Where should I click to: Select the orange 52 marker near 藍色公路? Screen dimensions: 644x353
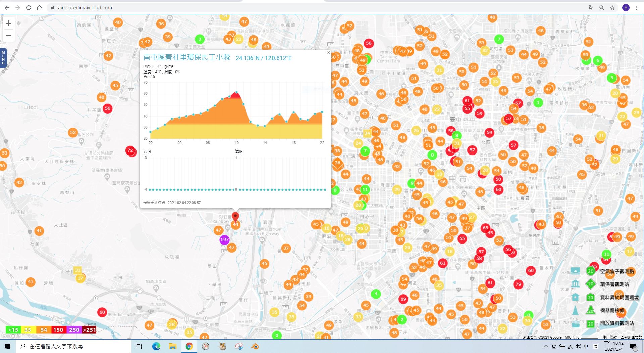73,132
